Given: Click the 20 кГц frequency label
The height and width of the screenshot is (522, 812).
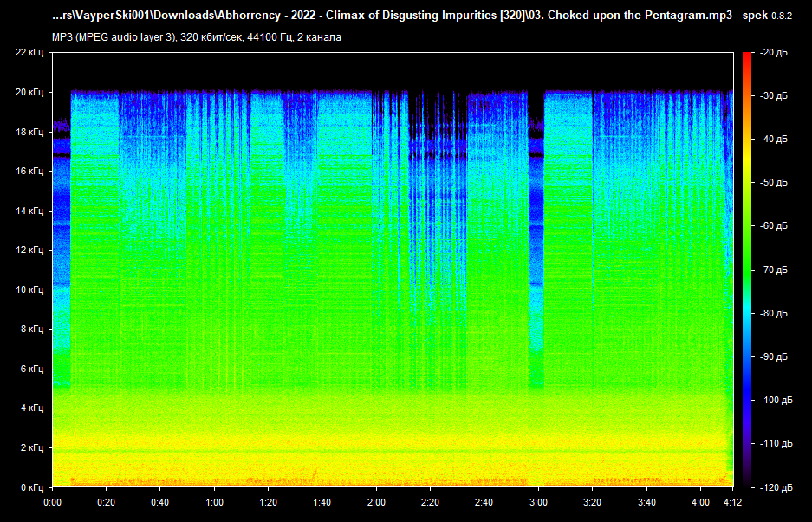Looking at the screenshot, I should 29,93.
